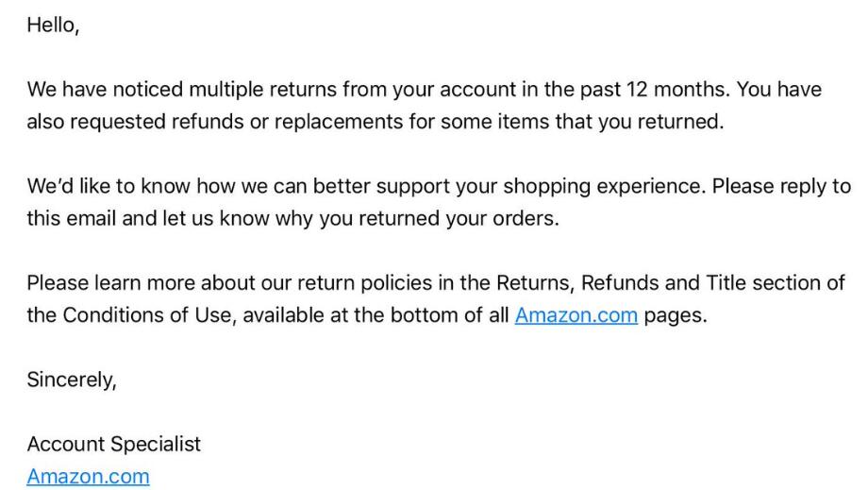Click the words "Conditions of Use"
The image size is (868, 490).
[x=146, y=315]
